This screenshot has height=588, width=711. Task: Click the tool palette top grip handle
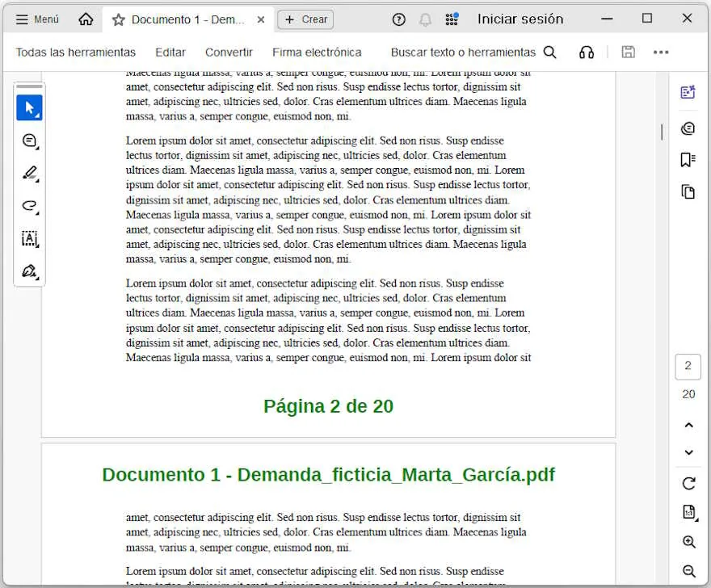tap(29, 86)
